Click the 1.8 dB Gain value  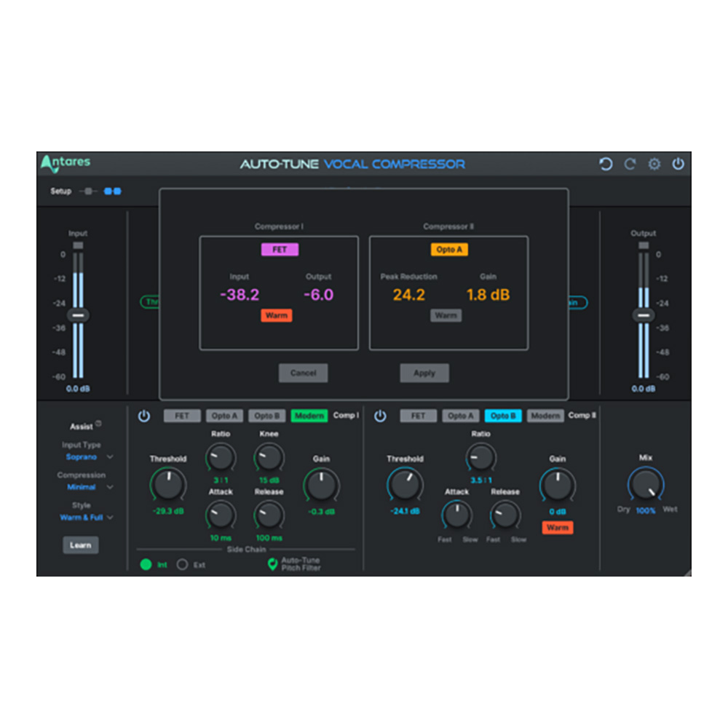(x=488, y=295)
